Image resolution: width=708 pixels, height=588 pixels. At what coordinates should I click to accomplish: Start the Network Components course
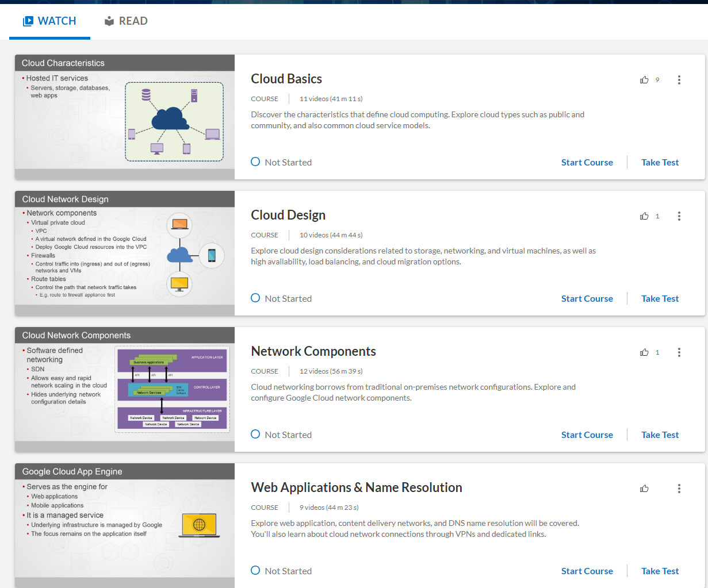tap(587, 435)
